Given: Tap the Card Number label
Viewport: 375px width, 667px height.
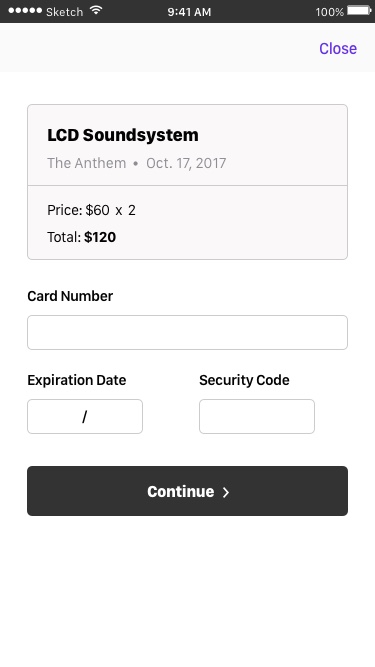Looking at the screenshot, I should pyautogui.click(x=70, y=296).
